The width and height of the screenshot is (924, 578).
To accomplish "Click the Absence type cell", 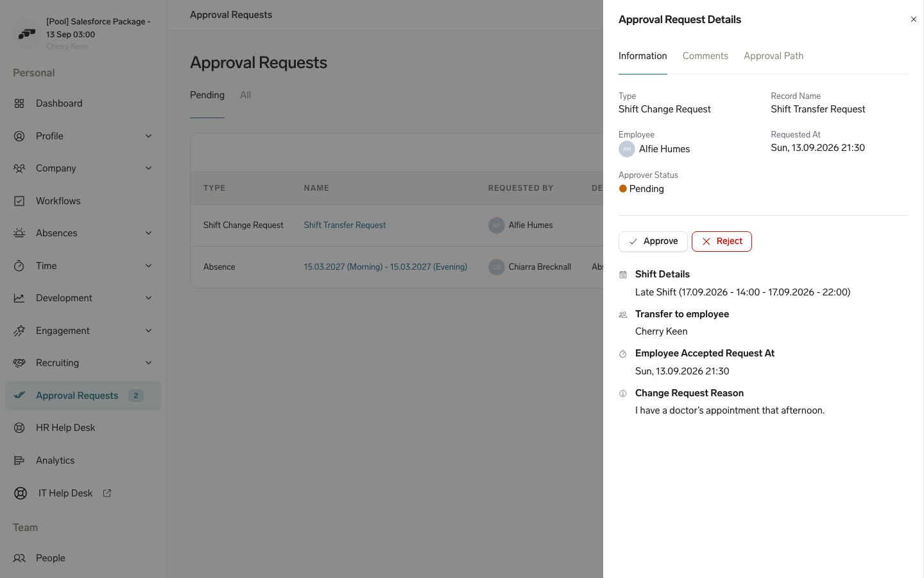I will (x=219, y=267).
